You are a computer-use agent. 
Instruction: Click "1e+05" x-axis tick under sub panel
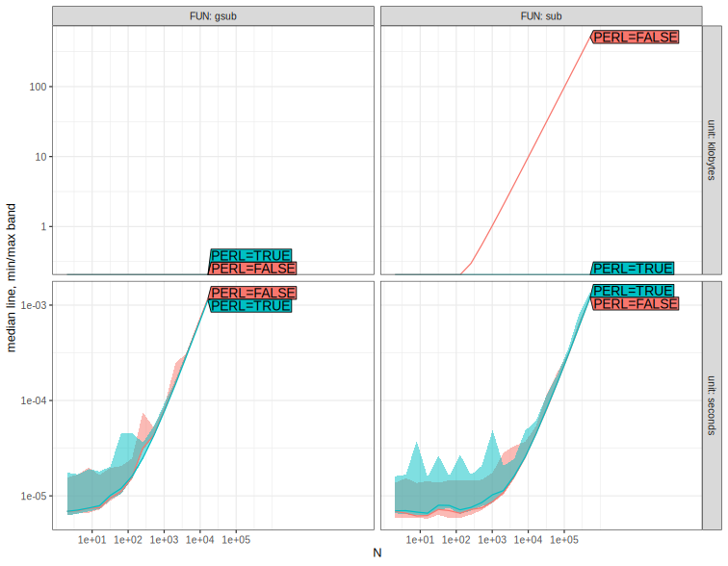[564, 540]
